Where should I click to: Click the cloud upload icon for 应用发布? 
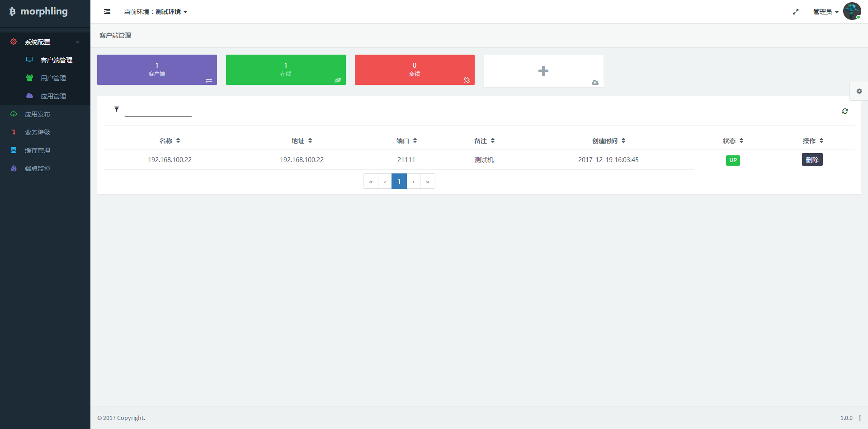click(x=14, y=114)
